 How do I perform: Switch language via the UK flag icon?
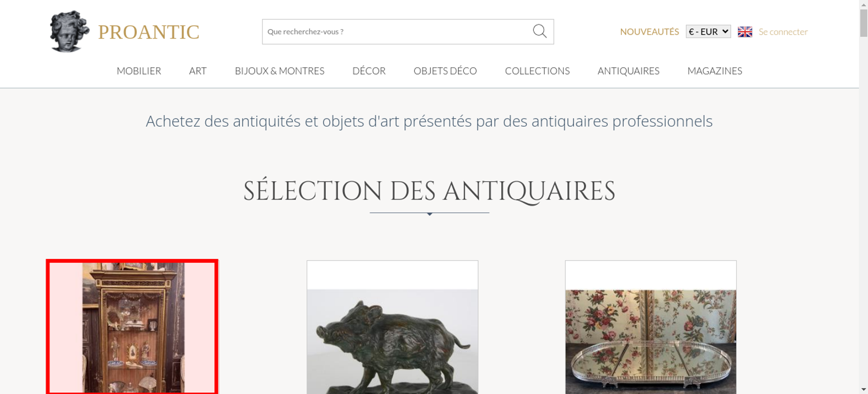pyautogui.click(x=745, y=32)
